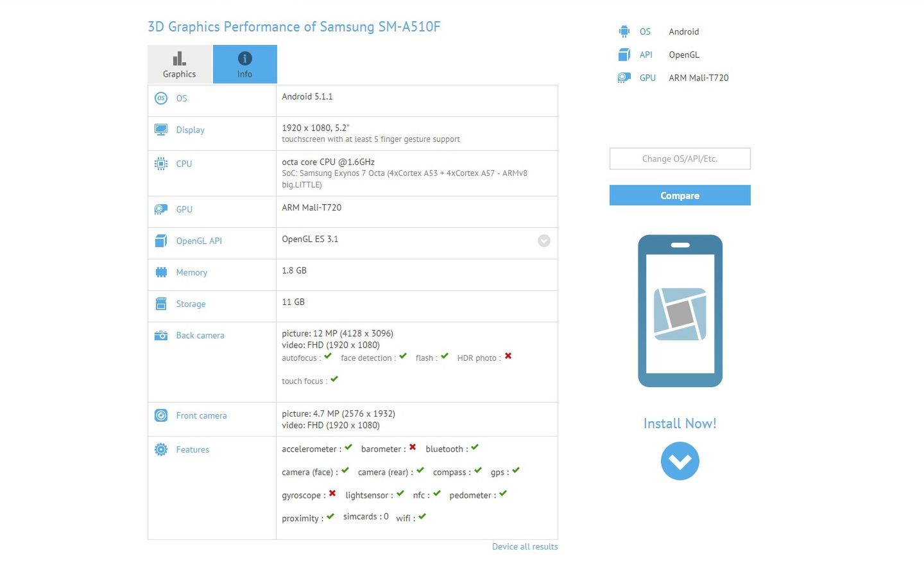Click the simcards : 0 entry
This screenshot has width=924, height=565.
click(366, 516)
